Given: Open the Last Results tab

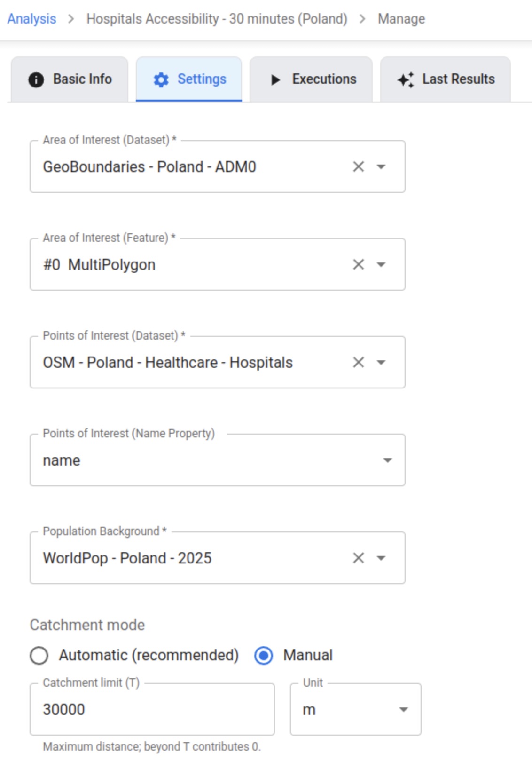Looking at the screenshot, I should coord(446,79).
